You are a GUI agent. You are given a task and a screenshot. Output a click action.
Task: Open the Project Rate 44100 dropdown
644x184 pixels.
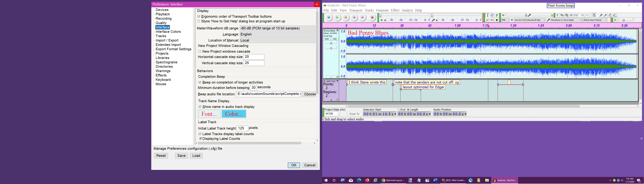[x=332, y=114]
